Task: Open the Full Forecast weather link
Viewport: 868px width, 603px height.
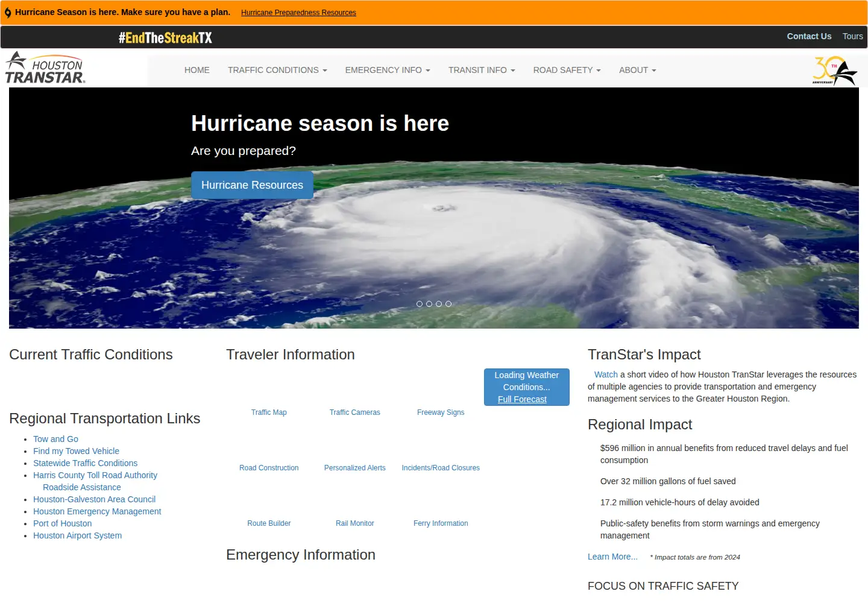Action: 522,399
